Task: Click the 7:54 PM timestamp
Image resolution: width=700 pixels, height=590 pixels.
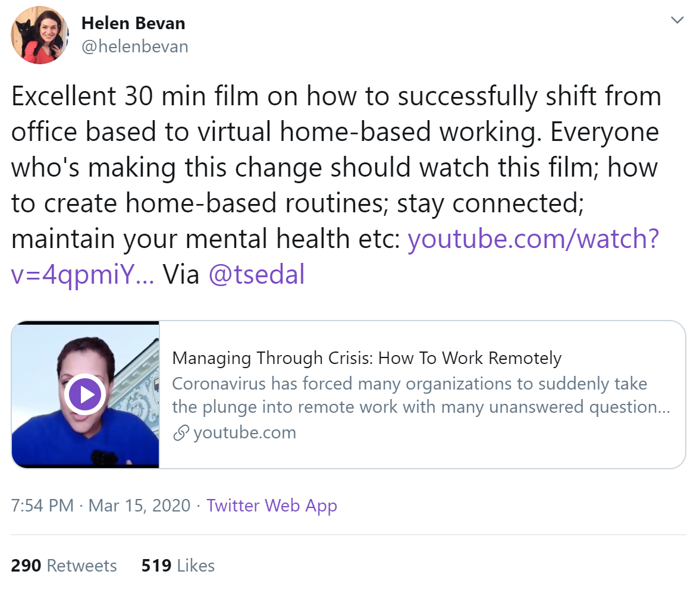Action: click(x=42, y=505)
